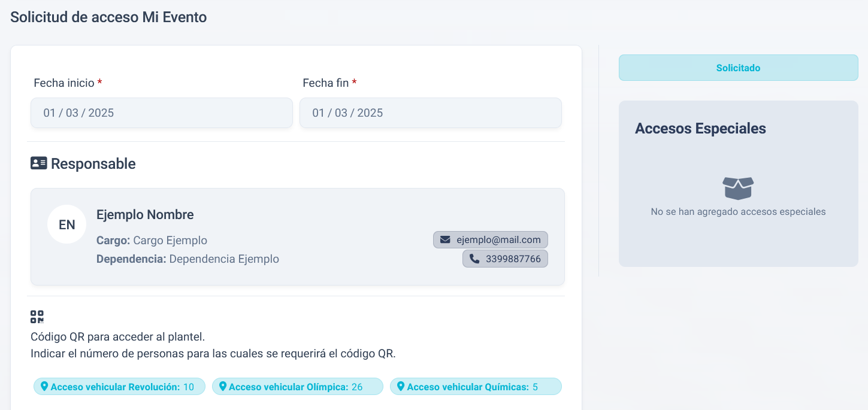Image resolution: width=868 pixels, height=410 pixels.
Task: Click the envelope icon in the email badge
Action: click(x=445, y=240)
